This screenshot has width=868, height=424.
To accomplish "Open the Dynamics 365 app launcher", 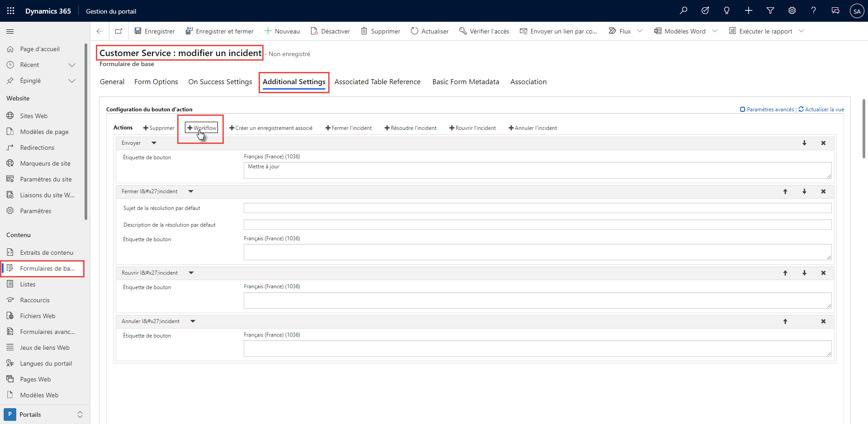I will click(x=10, y=11).
